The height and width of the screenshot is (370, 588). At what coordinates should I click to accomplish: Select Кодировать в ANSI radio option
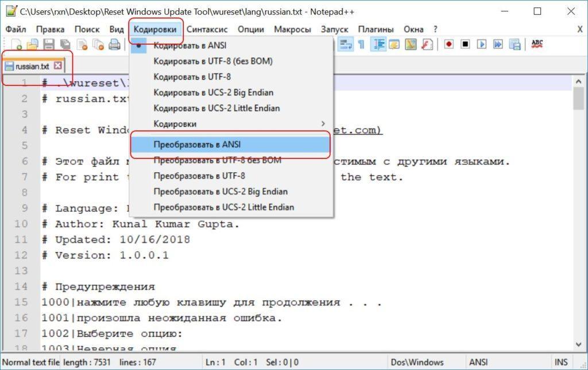point(231,45)
